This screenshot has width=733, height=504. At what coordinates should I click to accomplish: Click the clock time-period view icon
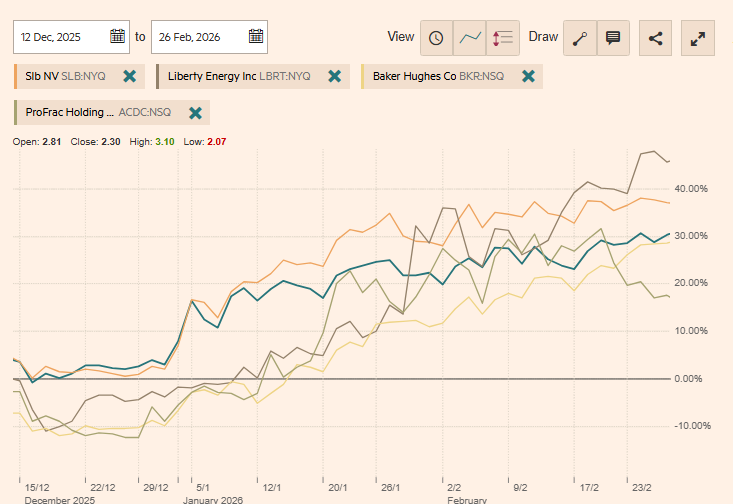point(436,38)
